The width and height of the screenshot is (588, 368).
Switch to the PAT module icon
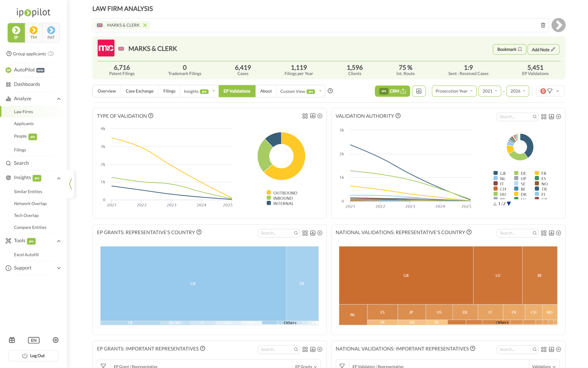point(51,33)
